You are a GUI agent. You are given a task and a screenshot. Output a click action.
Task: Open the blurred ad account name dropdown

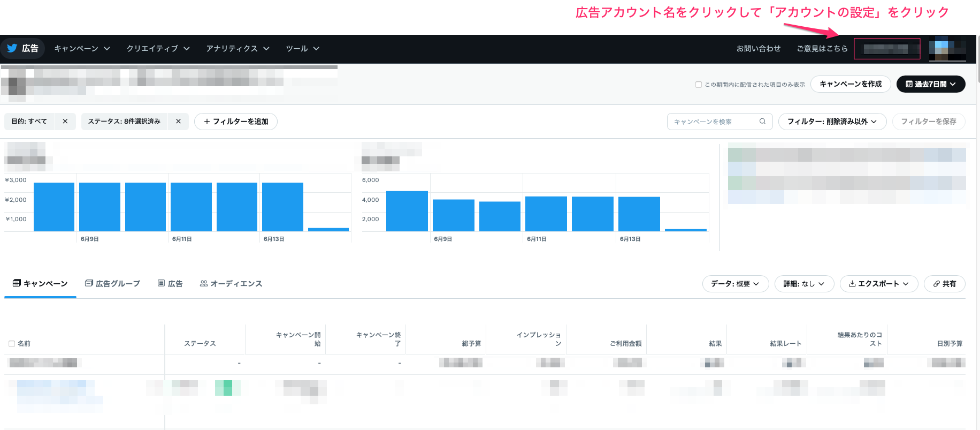tap(887, 49)
